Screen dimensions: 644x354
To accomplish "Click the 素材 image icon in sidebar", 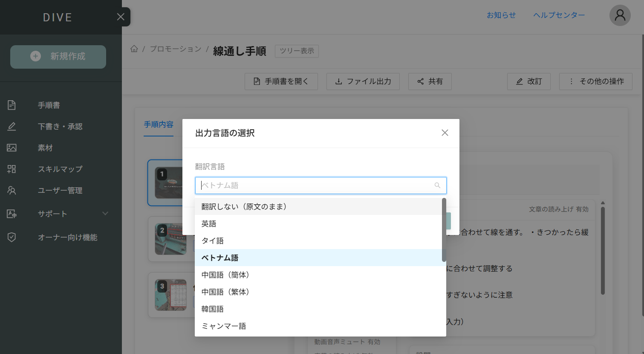I will (x=12, y=148).
